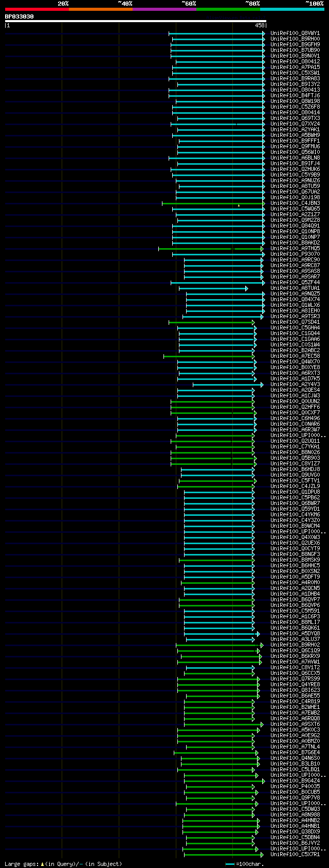Click the green alignment bar for A7EC58
Image resolution: width=329 pixels, height=868 pixels.
coord(209,356)
